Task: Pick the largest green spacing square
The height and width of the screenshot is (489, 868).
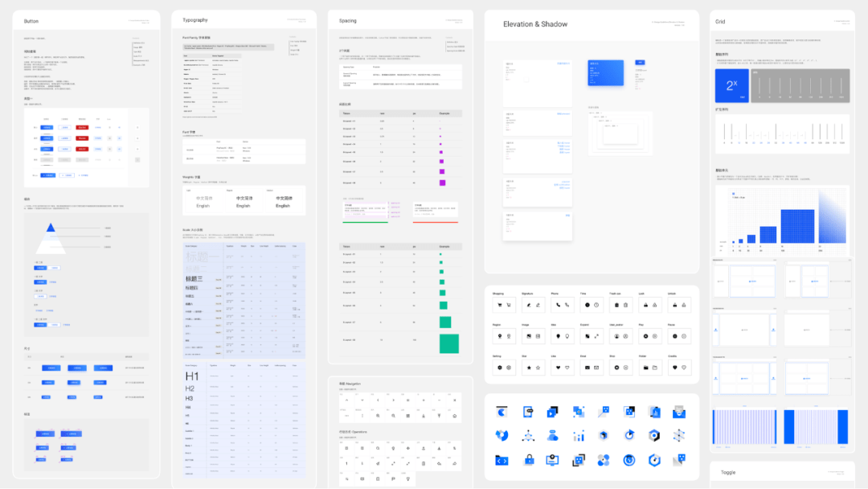Action: pos(448,343)
